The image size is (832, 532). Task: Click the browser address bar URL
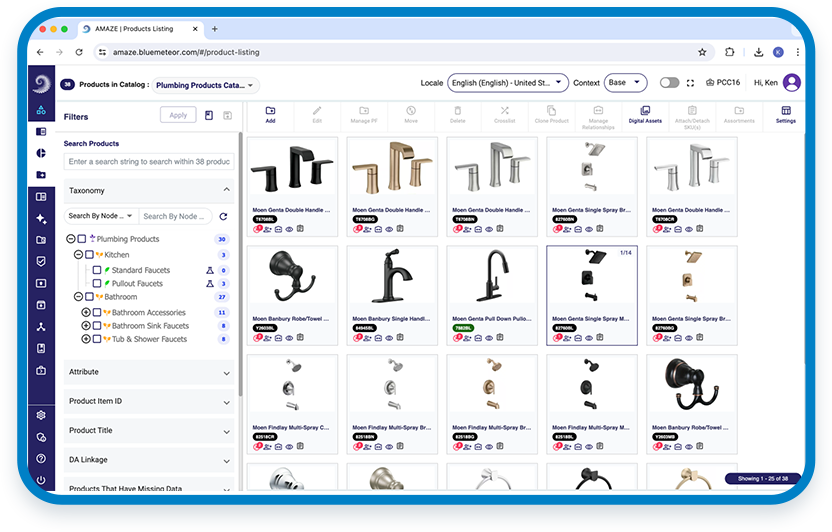tap(186, 52)
